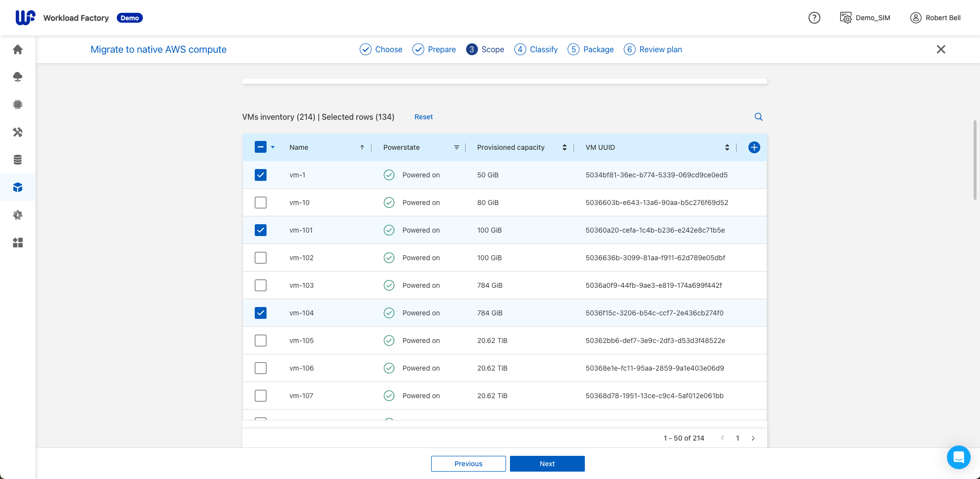Open the chat support bubble icon
The image size is (980, 479).
(x=958, y=457)
